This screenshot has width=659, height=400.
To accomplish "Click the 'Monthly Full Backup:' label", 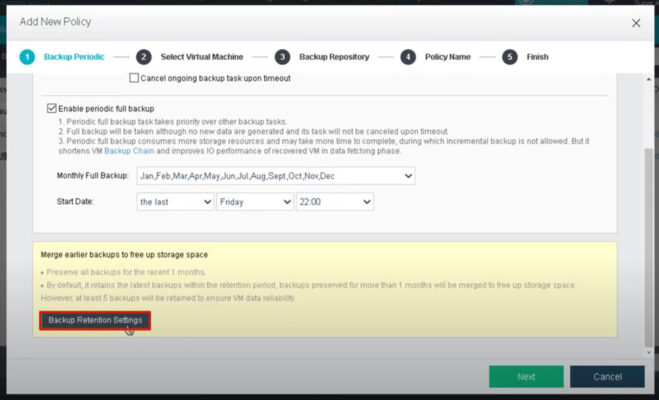I will 92,176.
